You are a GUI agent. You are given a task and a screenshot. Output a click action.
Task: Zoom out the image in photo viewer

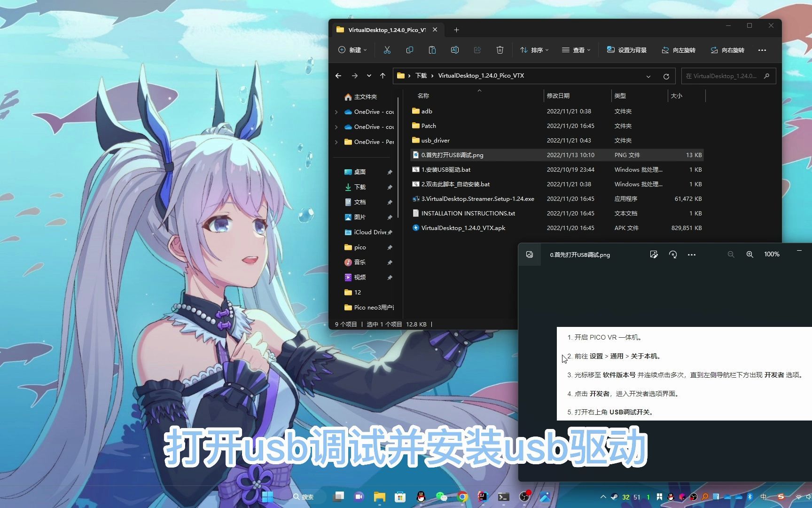pos(731,254)
